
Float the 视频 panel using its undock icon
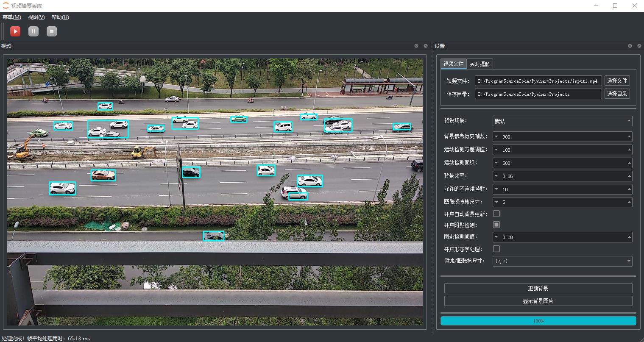point(416,46)
